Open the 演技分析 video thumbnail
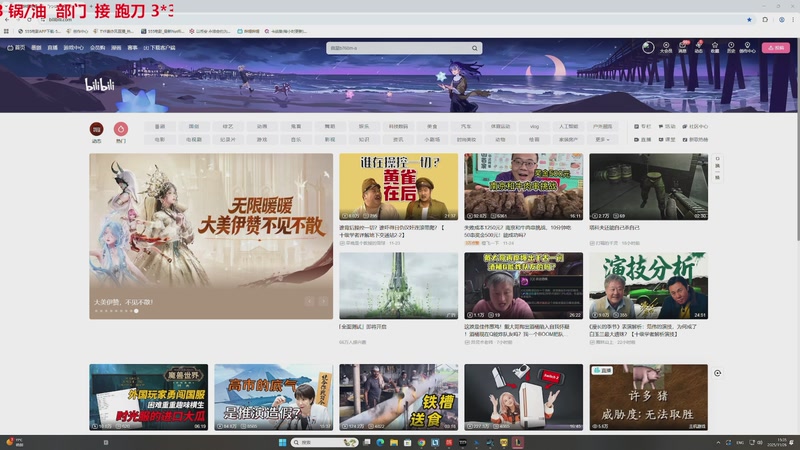The image size is (800, 450). click(x=648, y=286)
